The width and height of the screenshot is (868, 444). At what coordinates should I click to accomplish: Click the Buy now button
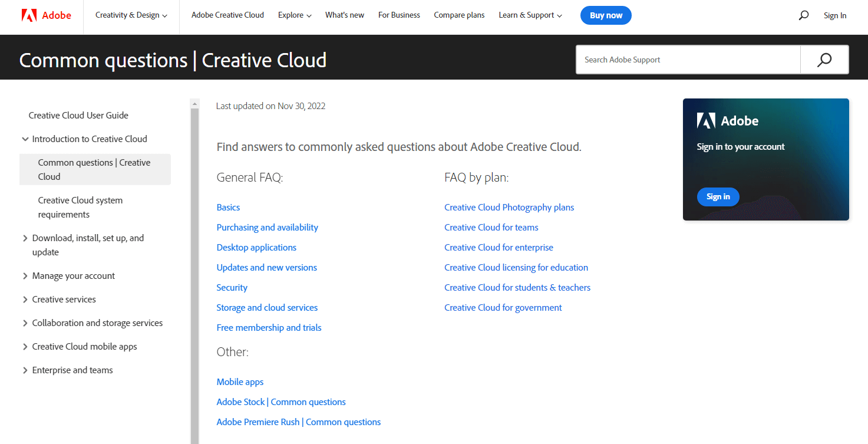[x=606, y=15]
